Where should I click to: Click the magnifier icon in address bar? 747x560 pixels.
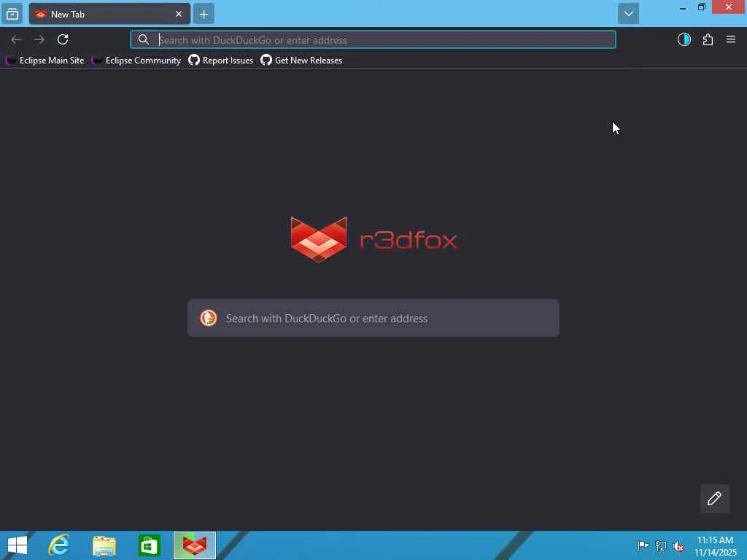point(144,39)
